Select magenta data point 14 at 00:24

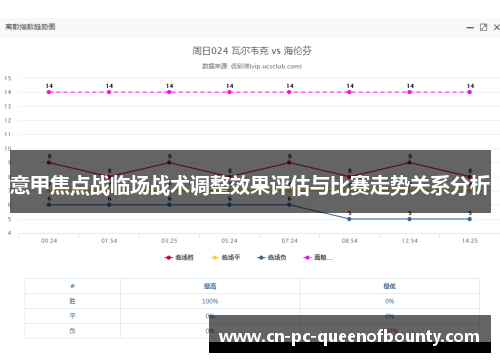pos(49,92)
